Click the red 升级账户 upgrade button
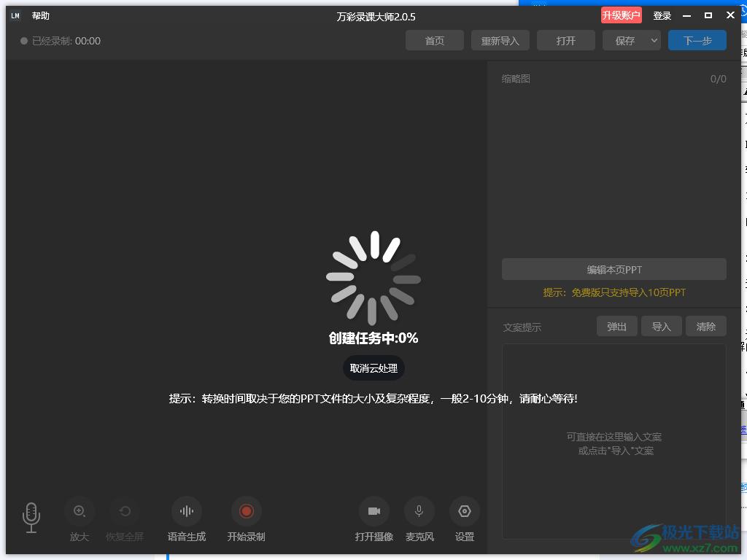Image resolution: width=747 pixels, height=560 pixels. (x=622, y=16)
